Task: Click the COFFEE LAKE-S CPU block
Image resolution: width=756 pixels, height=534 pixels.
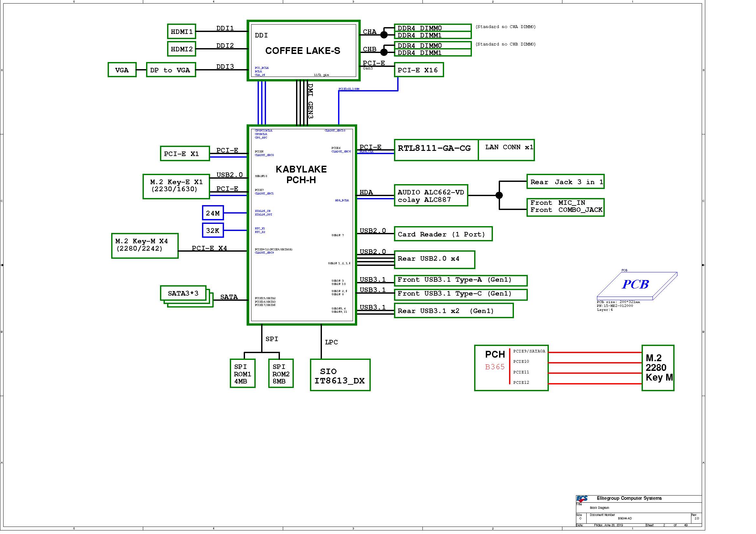Action: coord(303,50)
